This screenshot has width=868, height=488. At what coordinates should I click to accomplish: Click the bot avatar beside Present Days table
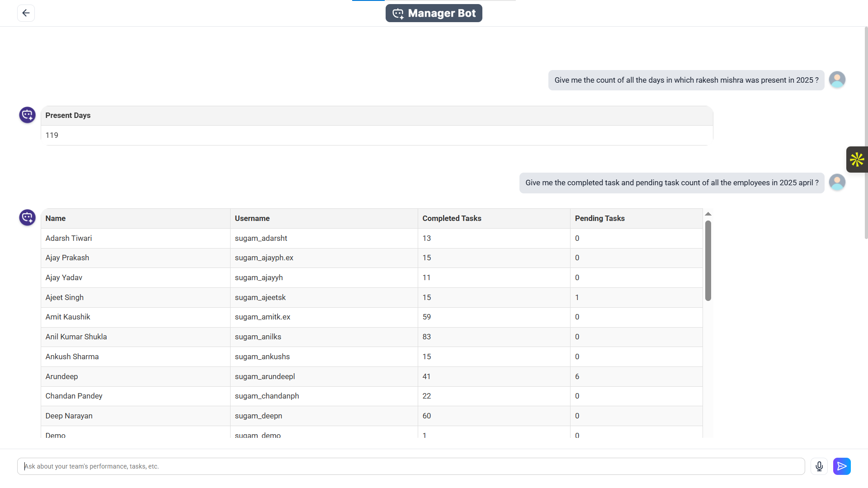click(27, 115)
